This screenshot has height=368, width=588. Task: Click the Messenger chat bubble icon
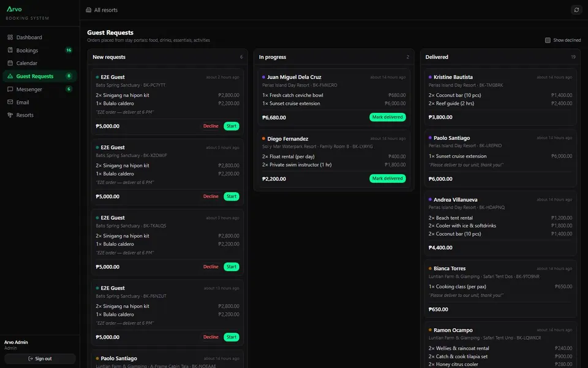click(x=10, y=90)
